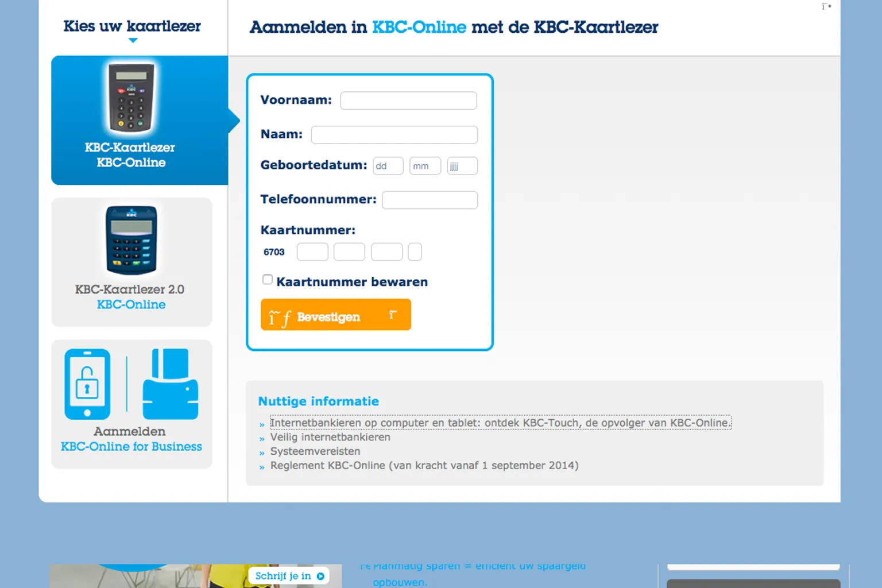Image resolution: width=882 pixels, height=588 pixels.
Task: Focus the Voornaam input field
Action: click(408, 100)
